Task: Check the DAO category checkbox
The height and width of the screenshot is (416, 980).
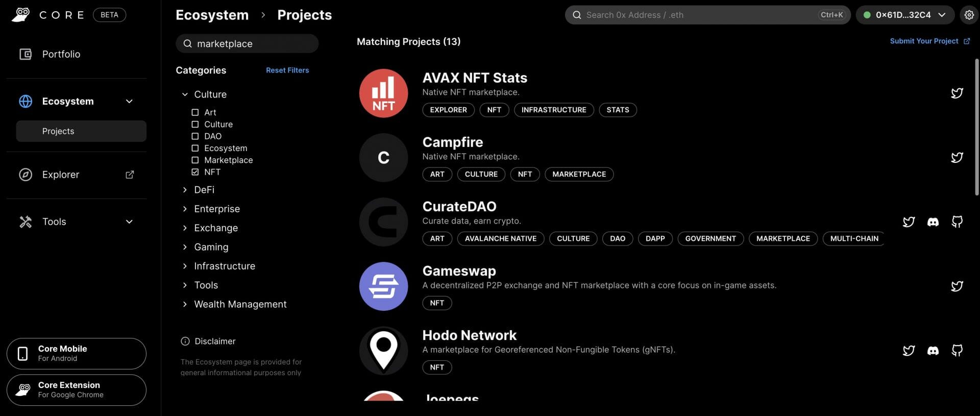Action: point(195,136)
